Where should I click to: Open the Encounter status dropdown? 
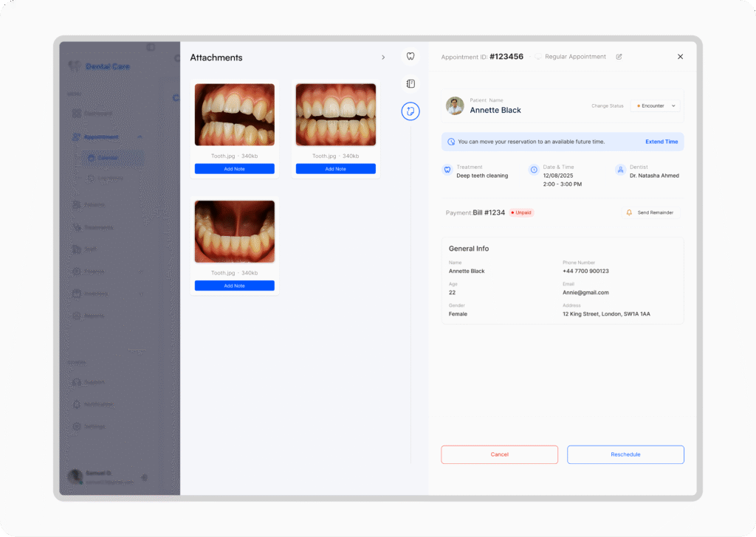pos(654,105)
